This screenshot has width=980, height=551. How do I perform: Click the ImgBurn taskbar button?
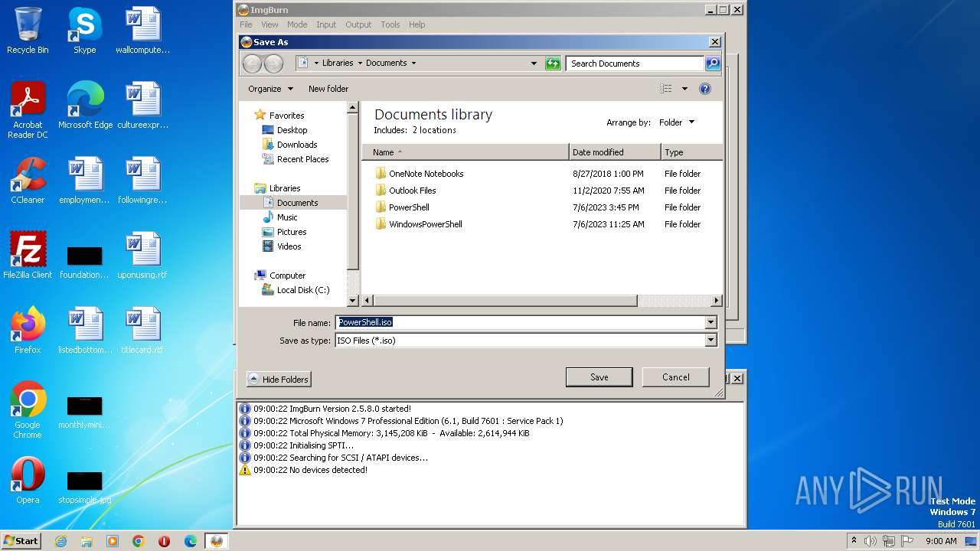[217, 541]
